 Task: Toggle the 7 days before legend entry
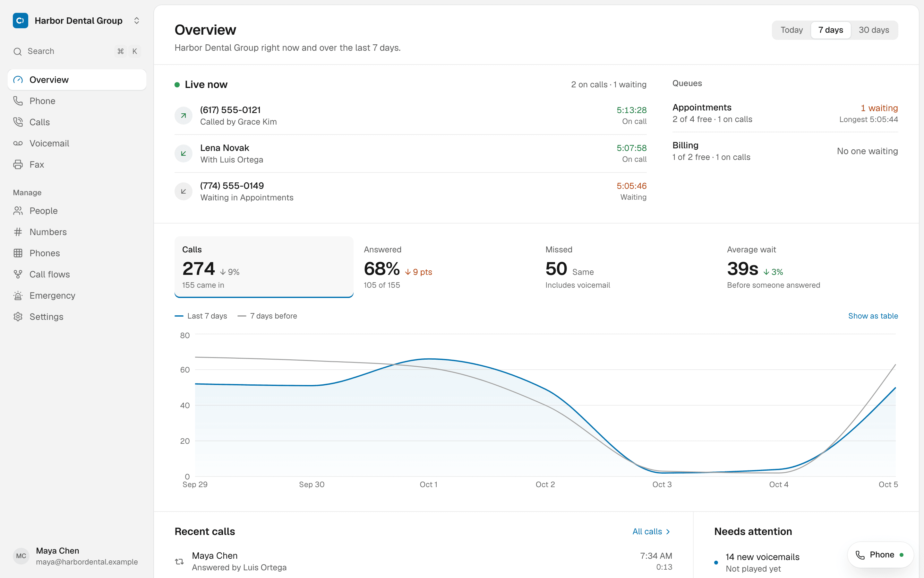point(267,316)
